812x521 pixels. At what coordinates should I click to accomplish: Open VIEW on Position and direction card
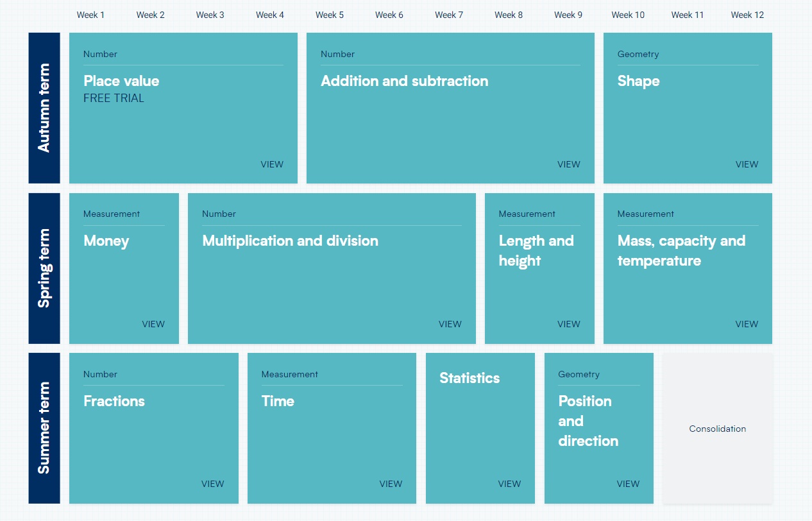pyautogui.click(x=628, y=484)
